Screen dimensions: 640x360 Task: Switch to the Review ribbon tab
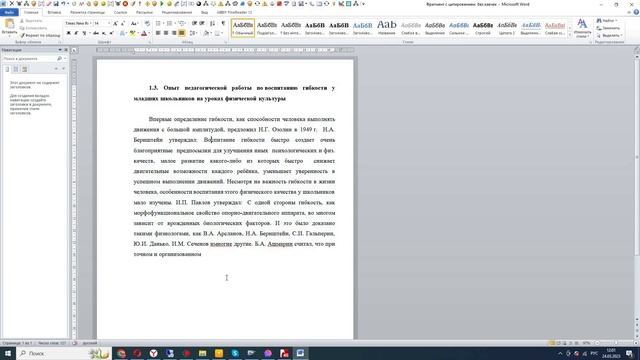tap(177, 13)
